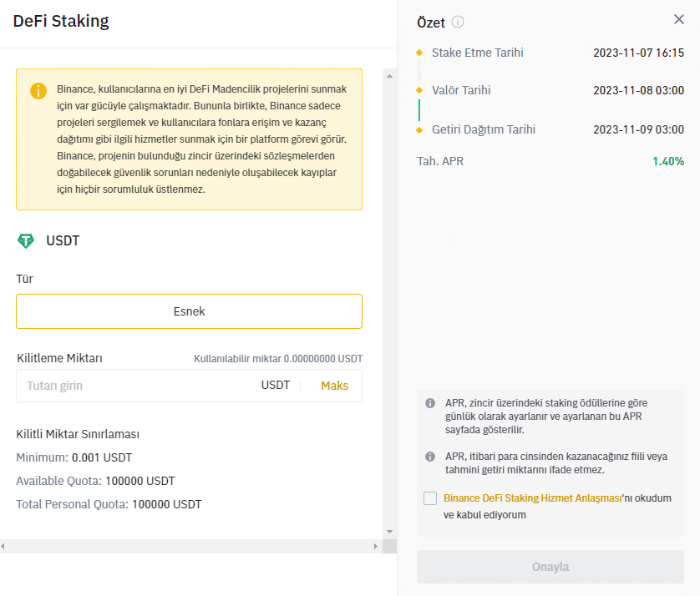Click the Available Quota: 100000 USDT line
The image size is (700, 596).
click(x=95, y=481)
